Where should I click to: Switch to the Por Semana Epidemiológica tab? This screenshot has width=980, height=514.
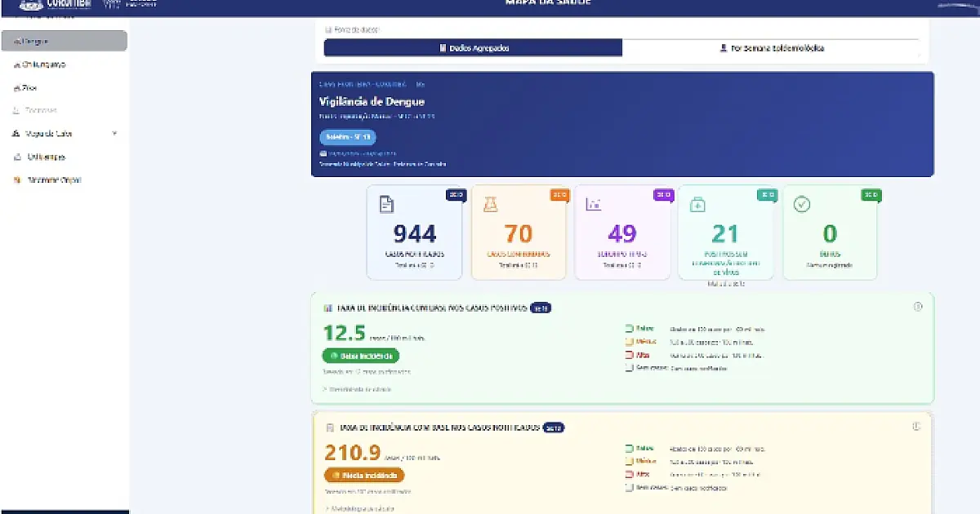coord(771,48)
